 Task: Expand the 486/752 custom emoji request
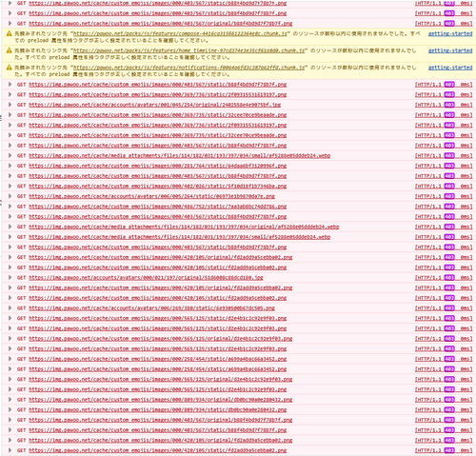[x=10, y=207]
